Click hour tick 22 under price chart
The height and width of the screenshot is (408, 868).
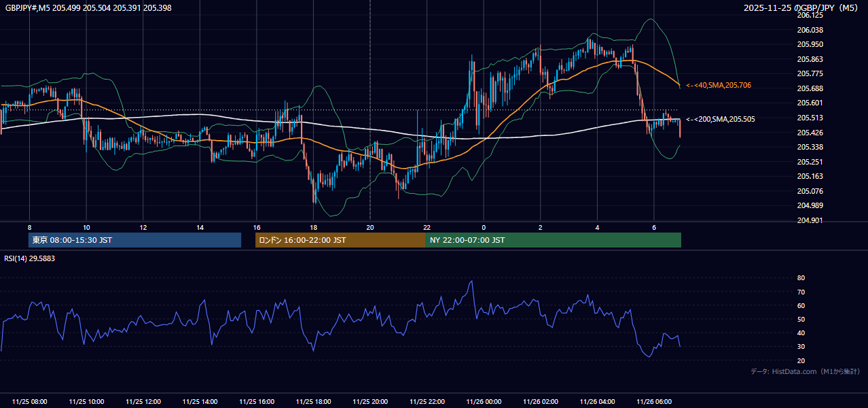[427, 227]
